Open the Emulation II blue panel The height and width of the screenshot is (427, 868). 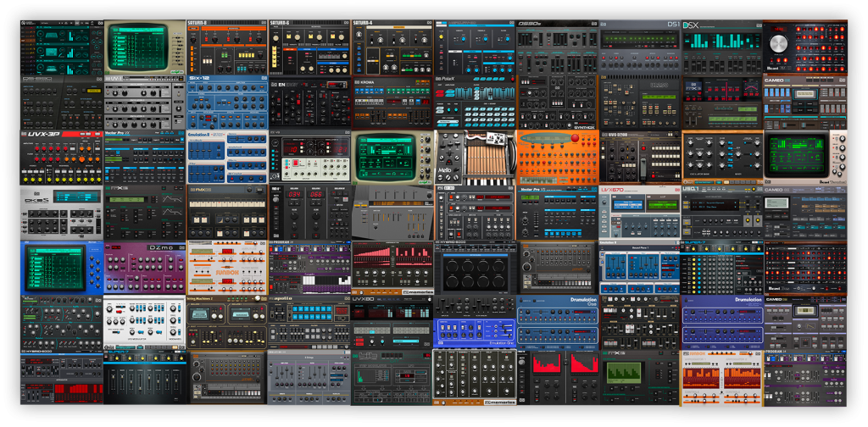pyautogui.click(x=227, y=158)
